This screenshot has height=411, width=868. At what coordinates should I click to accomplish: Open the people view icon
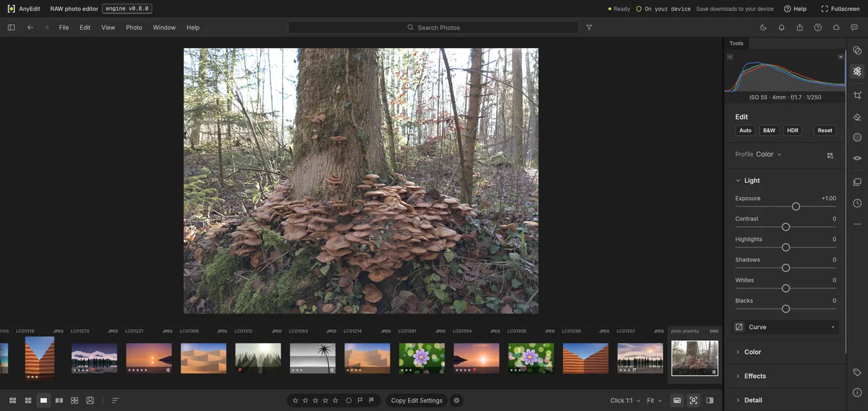click(x=90, y=400)
